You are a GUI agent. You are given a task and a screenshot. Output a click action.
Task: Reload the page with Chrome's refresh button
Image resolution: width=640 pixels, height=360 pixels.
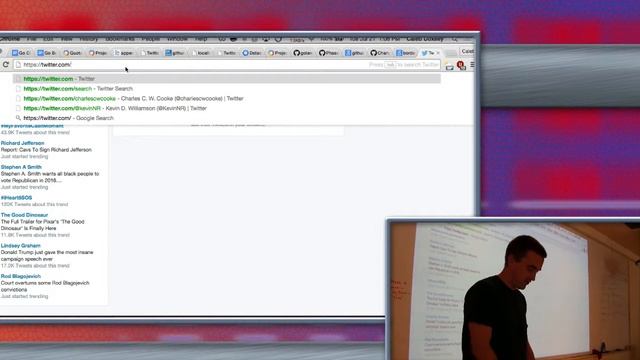tap(6, 64)
